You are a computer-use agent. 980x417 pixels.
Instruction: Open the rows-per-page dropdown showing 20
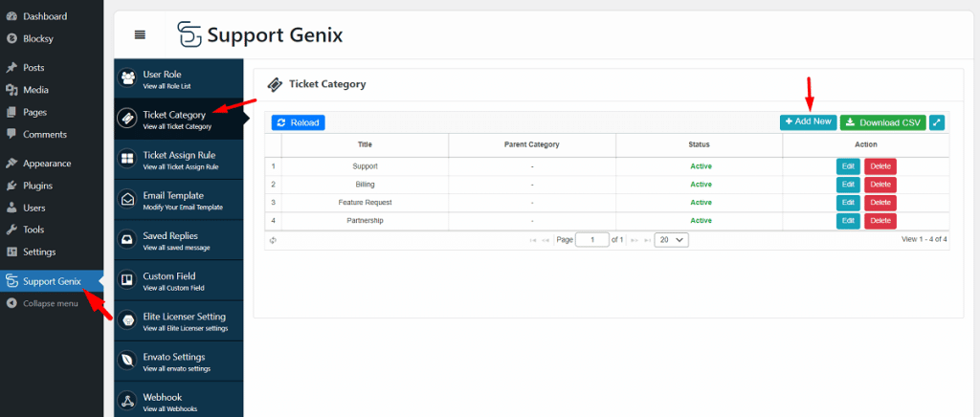click(x=671, y=240)
